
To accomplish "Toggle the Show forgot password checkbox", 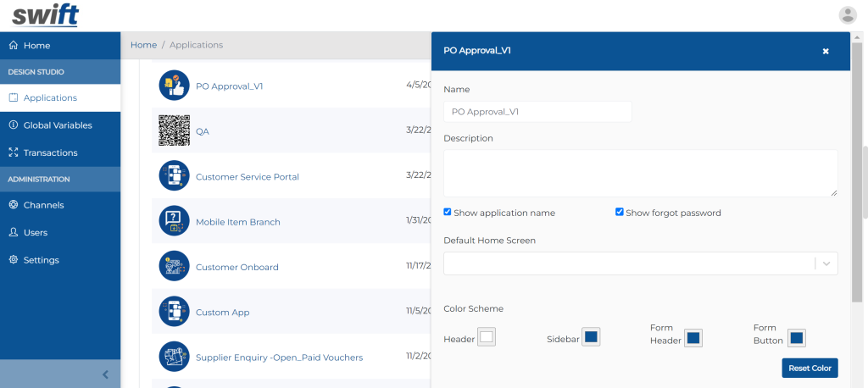I will click(x=620, y=212).
